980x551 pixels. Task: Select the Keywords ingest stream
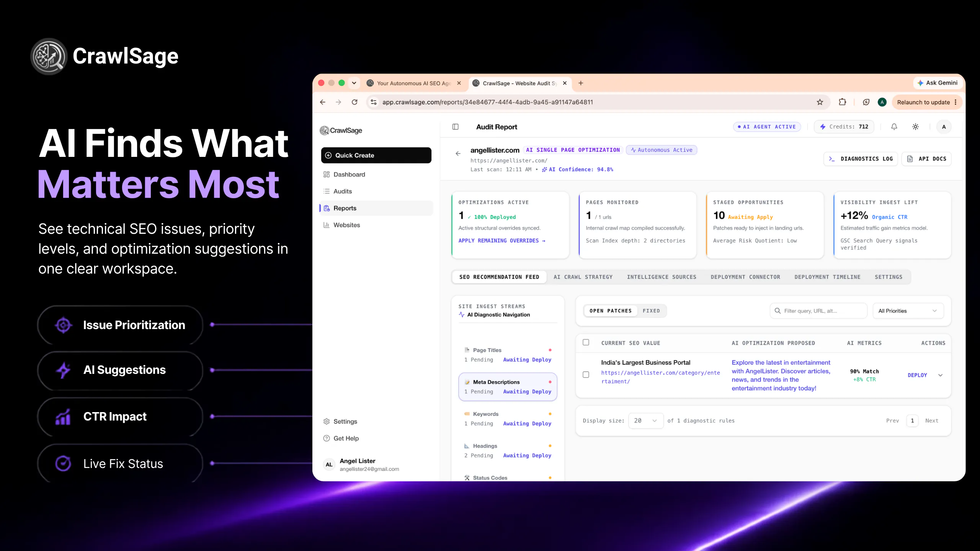[x=508, y=419]
